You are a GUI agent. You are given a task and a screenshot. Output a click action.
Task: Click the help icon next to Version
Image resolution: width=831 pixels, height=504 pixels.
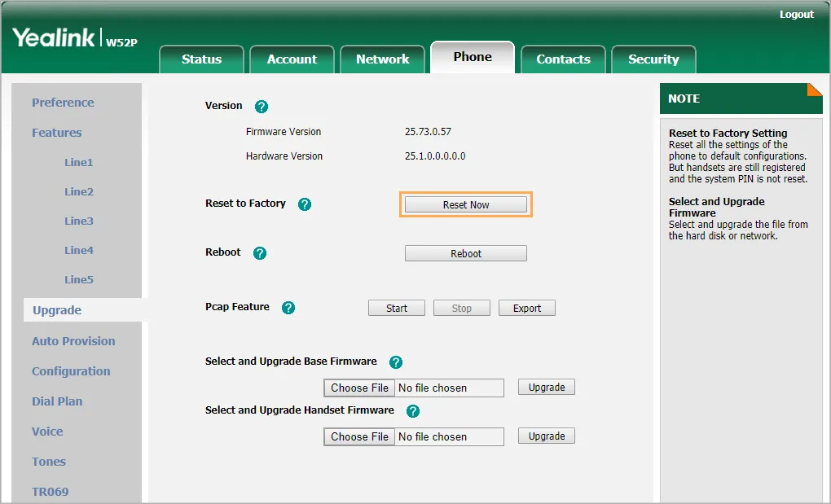click(x=262, y=107)
